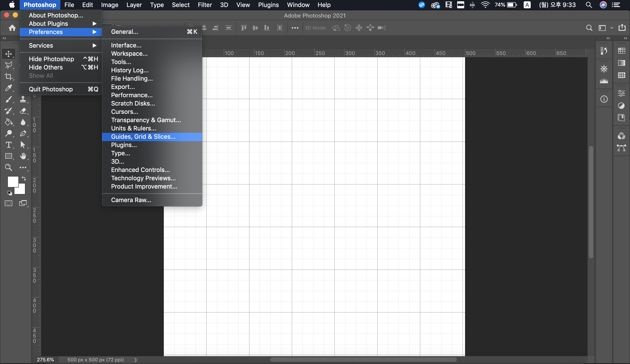Click Quit Photoshop
The height and width of the screenshot is (364, 630).
click(51, 89)
